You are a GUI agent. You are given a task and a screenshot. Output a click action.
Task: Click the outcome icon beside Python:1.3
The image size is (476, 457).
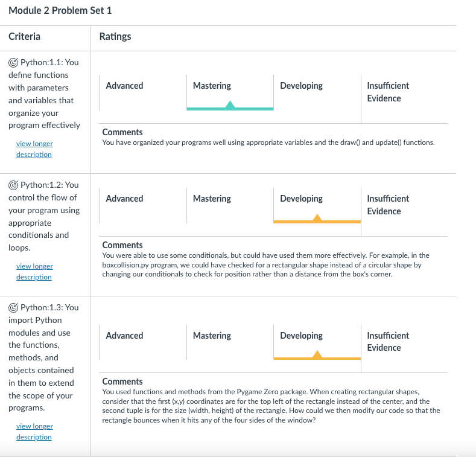point(13,307)
